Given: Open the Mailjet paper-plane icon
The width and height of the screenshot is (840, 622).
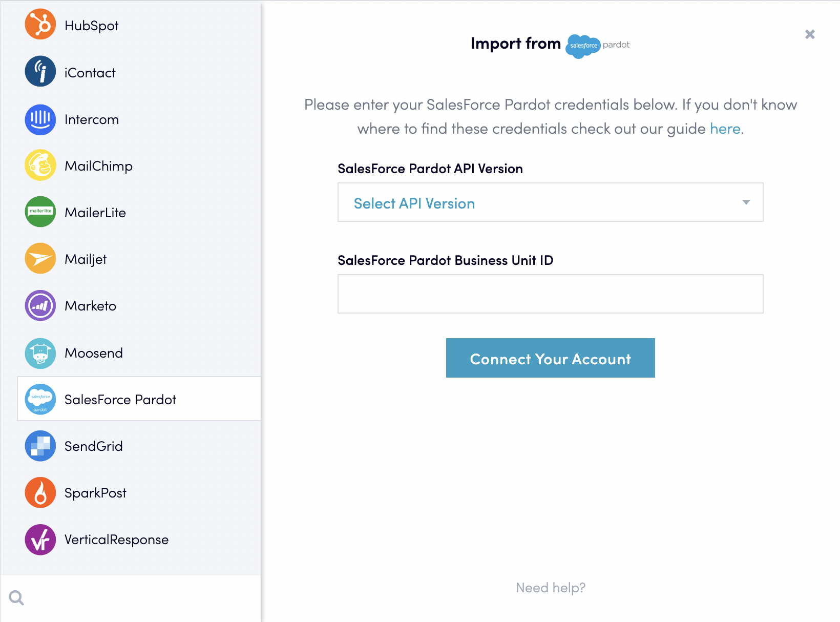Looking at the screenshot, I should (x=40, y=258).
